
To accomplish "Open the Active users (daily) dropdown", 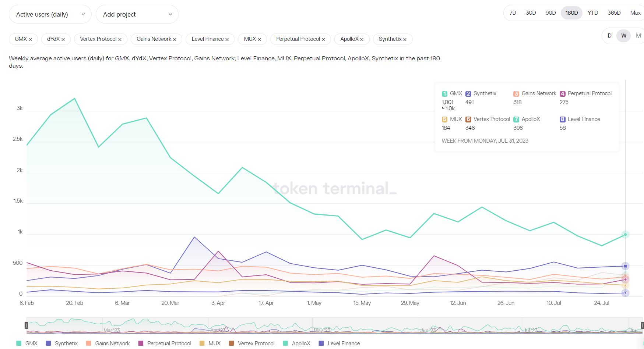I will click(x=50, y=14).
